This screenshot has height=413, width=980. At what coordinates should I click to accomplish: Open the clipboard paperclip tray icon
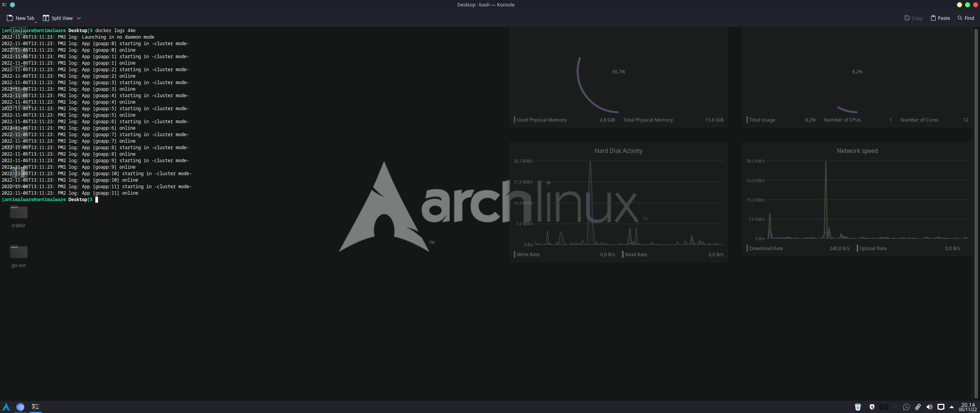pos(918,407)
